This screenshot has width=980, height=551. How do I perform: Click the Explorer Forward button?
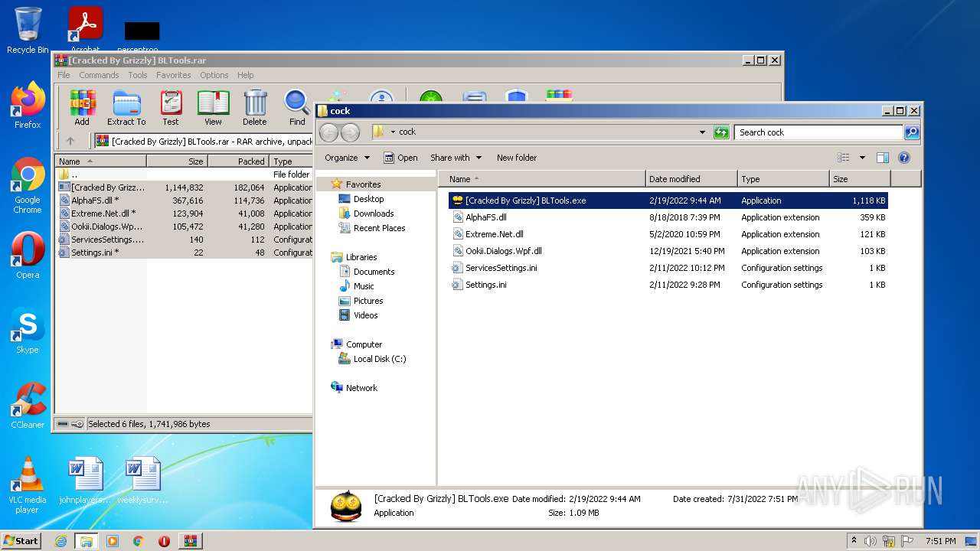click(350, 132)
